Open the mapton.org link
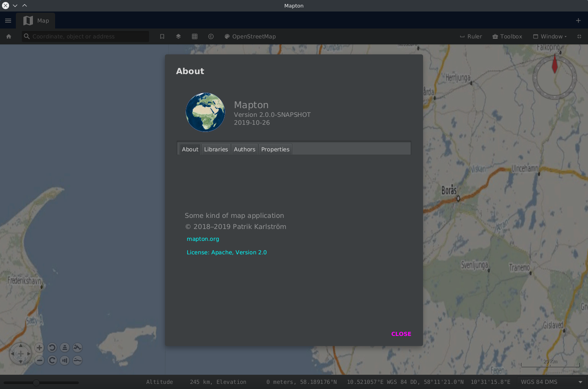 click(x=203, y=239)
